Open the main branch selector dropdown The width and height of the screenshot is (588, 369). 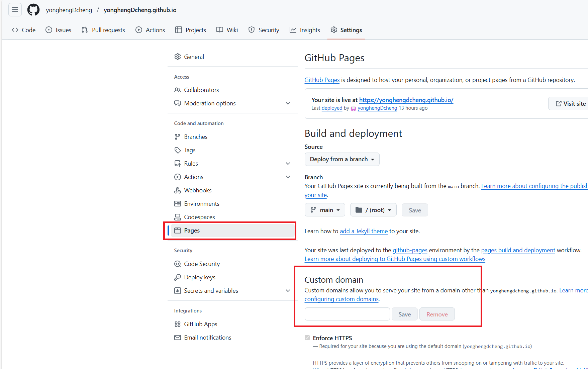point(325,210)
